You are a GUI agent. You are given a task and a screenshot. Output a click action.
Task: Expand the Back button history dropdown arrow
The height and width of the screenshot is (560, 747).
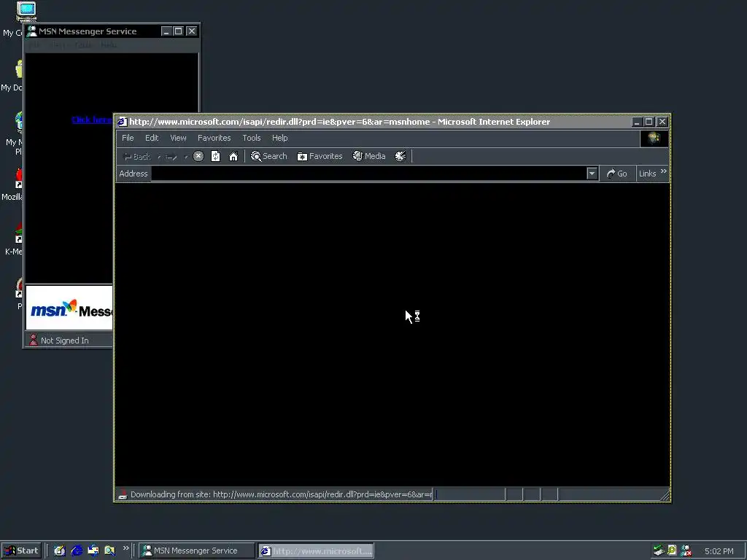(158, 157)
